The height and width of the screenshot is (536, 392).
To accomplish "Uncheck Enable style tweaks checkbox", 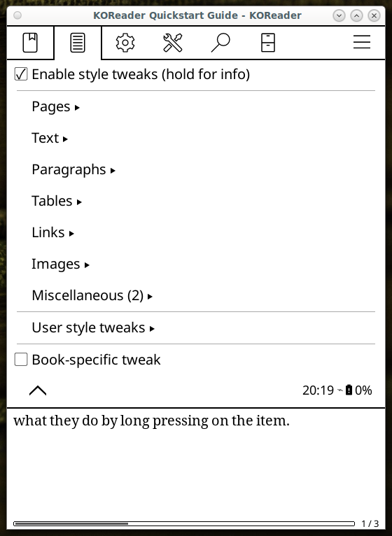I will (21, 74).
